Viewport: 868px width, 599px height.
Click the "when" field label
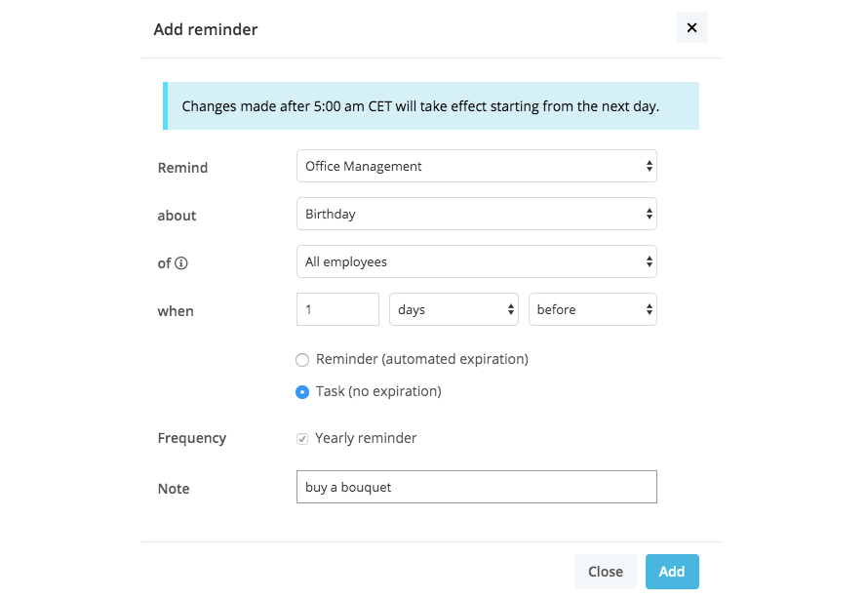176,312
